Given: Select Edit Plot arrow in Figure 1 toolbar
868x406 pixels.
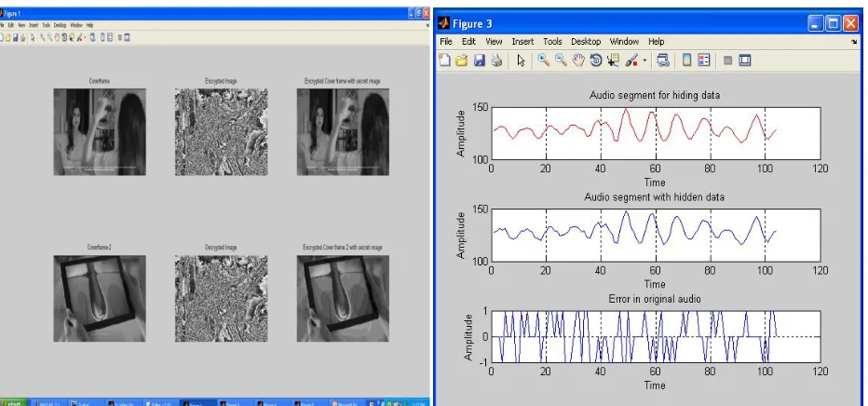Looking at the screenshot, I should point(33,37).
